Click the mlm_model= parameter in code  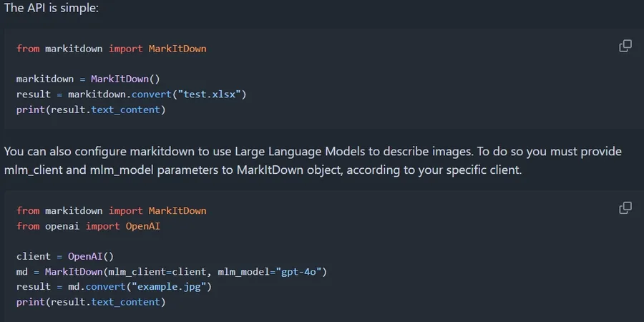[246, 272]
